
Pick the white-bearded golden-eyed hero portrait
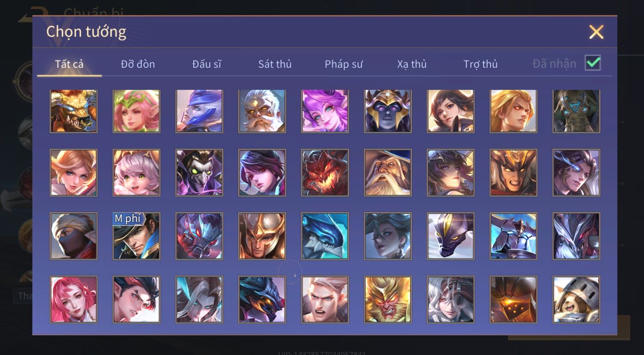click(262, 111)
